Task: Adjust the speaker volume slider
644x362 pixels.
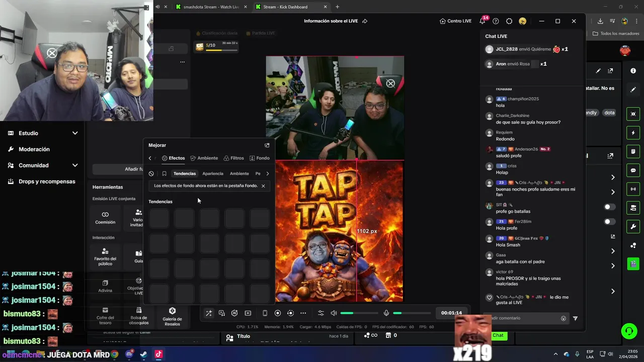Action: pyautogui.click(x=359, y=313)
